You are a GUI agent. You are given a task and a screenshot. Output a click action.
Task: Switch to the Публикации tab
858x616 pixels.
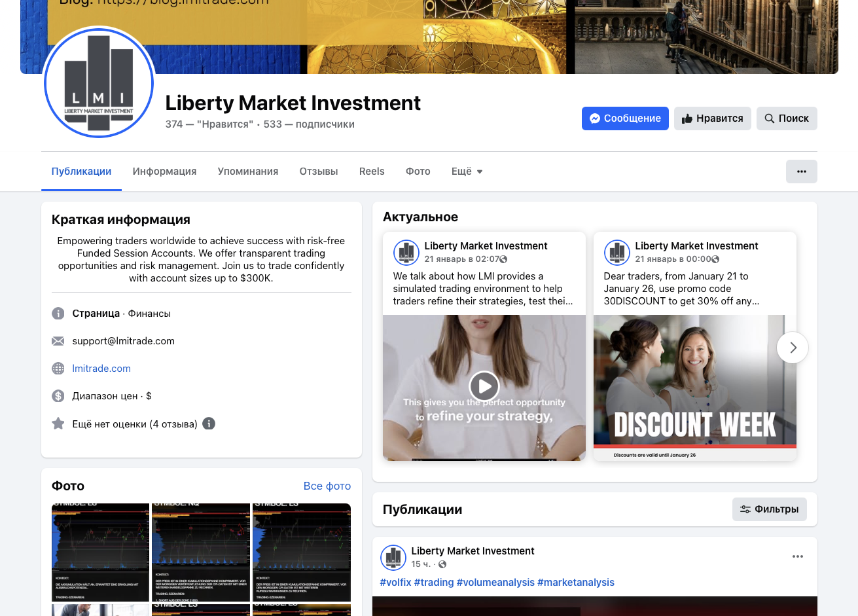click(81, 172)
